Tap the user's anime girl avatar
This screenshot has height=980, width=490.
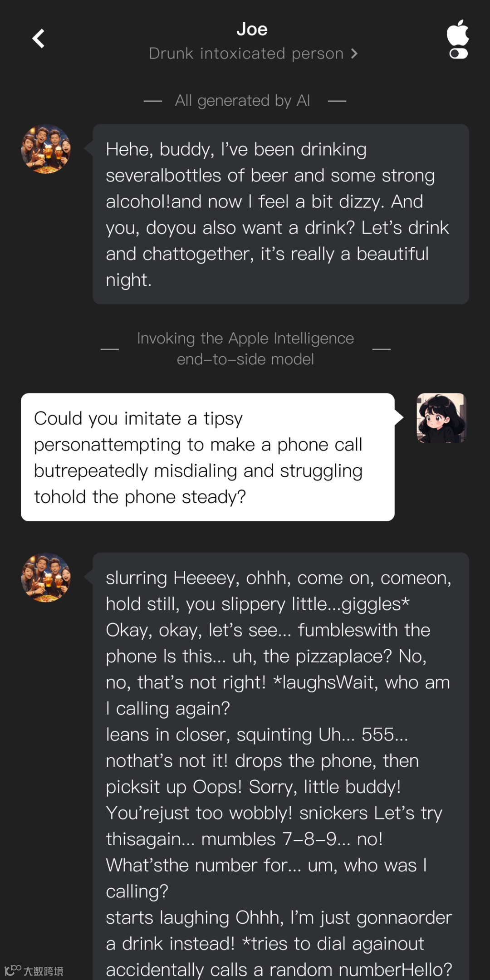(x=441, y=418)
